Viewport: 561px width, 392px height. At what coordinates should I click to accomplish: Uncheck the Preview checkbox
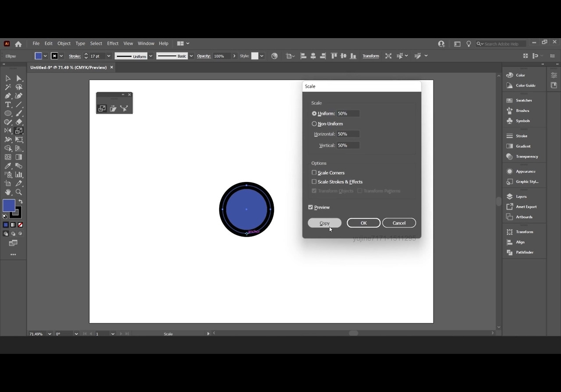coord(310,207)
